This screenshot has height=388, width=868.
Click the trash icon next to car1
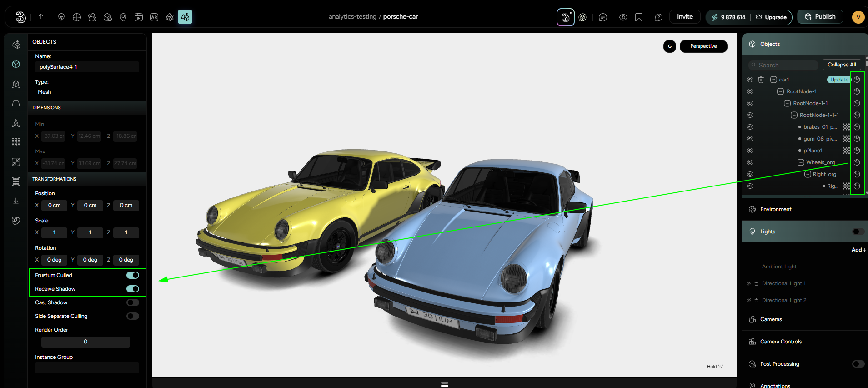pos(761,80)
